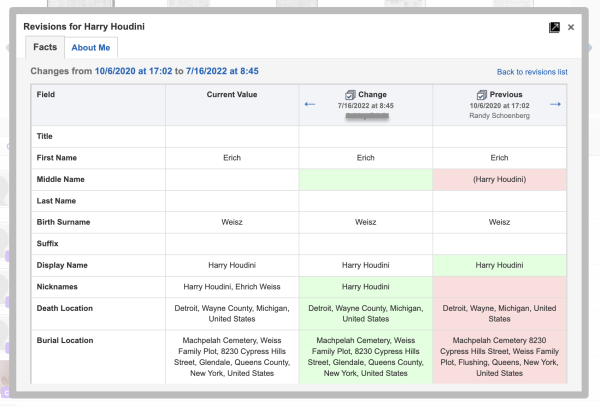Click the Change column revision icon
The width and height of the screenshot is (600, 407).
click(350, 94)
